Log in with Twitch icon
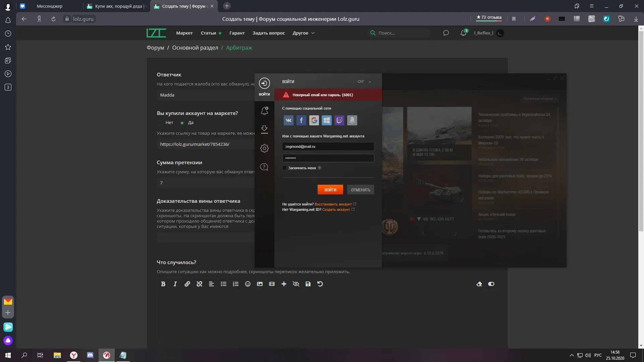This screenshot has height=362, width=644. (x=339, y=120)
